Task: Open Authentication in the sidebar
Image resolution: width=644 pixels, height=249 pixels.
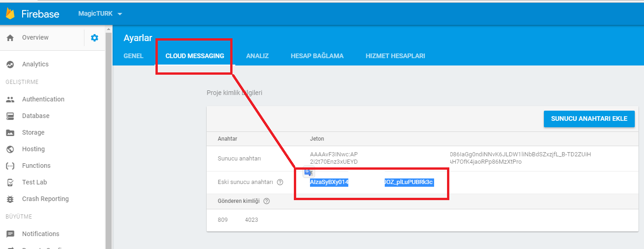Action: point(43,99)
